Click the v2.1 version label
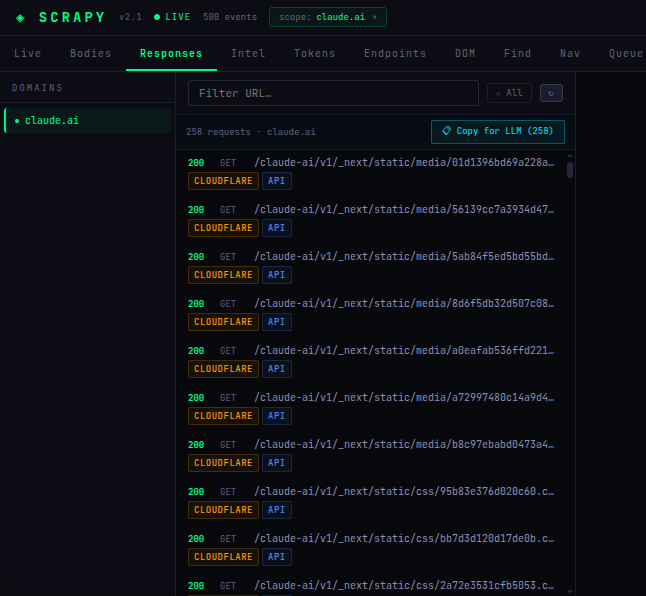The height and width of the screenshot is (596, 646). pos(130,17)
